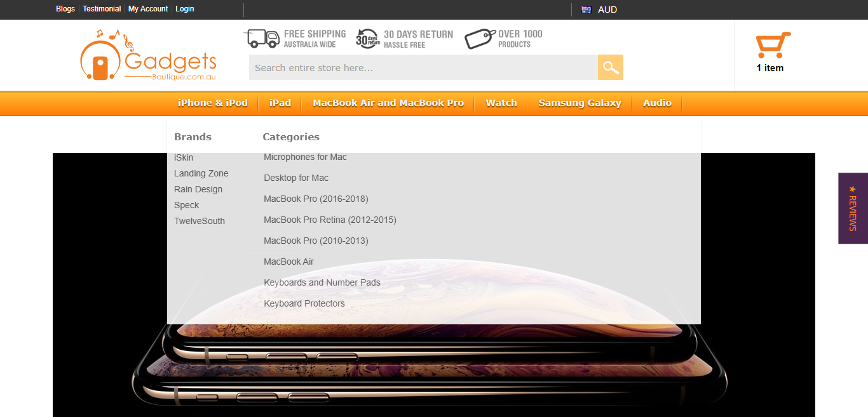This screenshot has height=417, width=868.
Task: Click the My Account link
Action: pos(148,9)
